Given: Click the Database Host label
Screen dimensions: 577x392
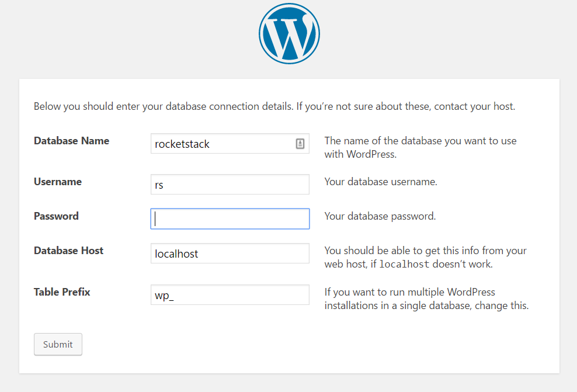Looking at the screenshot, I should coord(68,250).
